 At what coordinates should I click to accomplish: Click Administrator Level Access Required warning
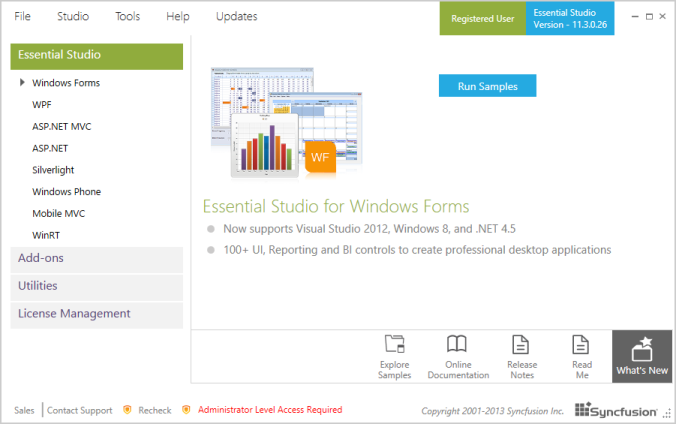coord(270,410)
